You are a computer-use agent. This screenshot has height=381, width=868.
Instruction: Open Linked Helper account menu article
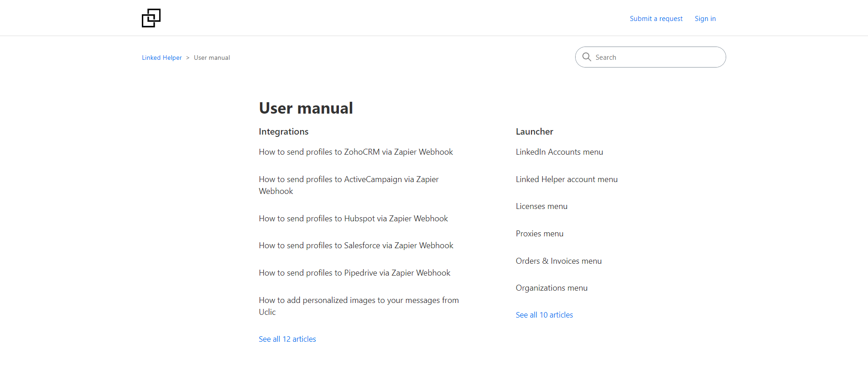coord(567,179)
